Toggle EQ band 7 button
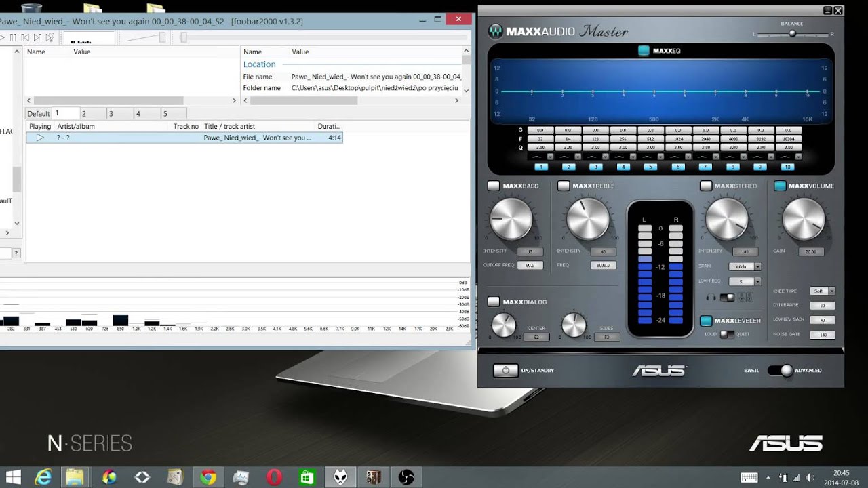This screenshot has height=488, width=868. point(705,167)
